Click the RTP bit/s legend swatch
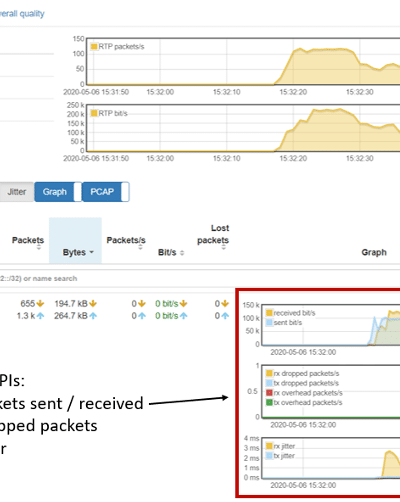 coord(94,113)
